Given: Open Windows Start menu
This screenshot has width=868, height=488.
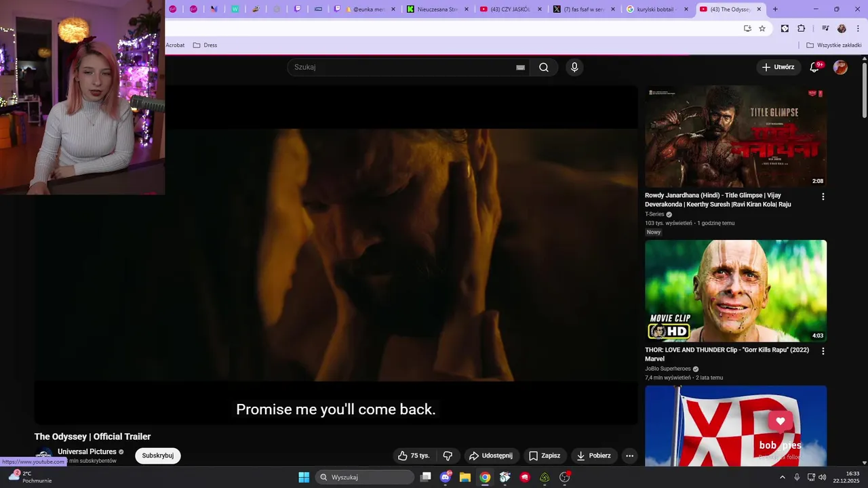Looking at the screenshot, I should click(x=304, y=477).
